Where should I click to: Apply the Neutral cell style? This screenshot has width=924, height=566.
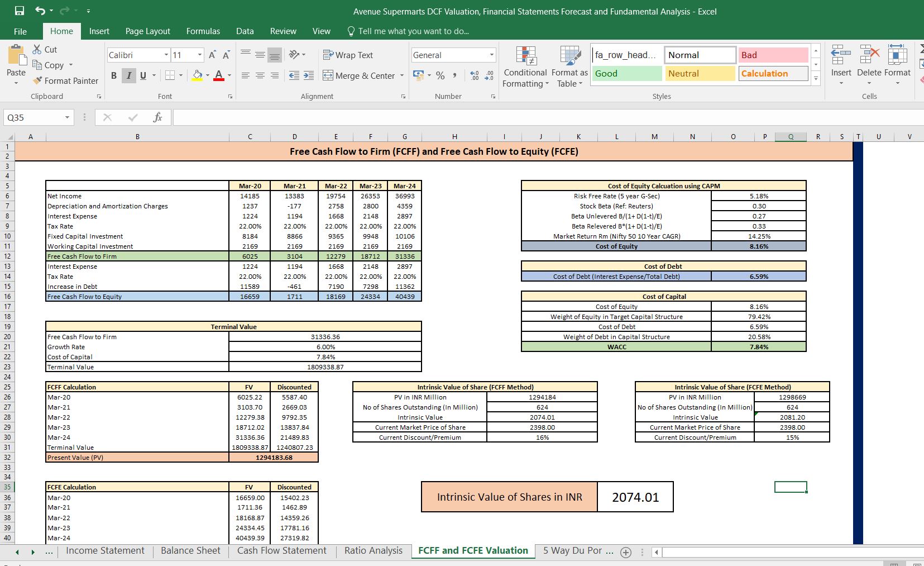pyautogui.click(x=700, y=73)
